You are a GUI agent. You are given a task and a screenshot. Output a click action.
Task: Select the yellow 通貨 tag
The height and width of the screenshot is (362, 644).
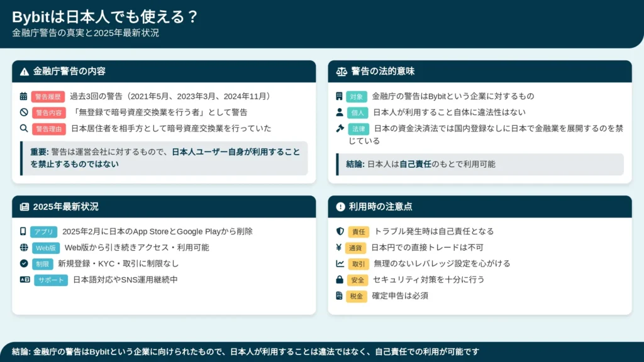click(x=355, y=248)
